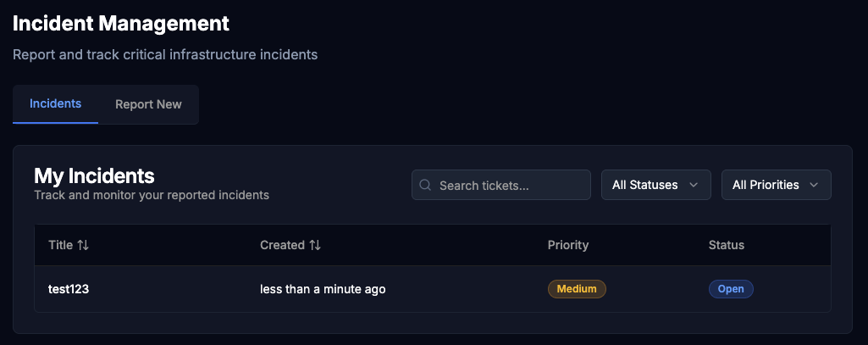
Task: Click the Priority column header
Action: (568, 245)
